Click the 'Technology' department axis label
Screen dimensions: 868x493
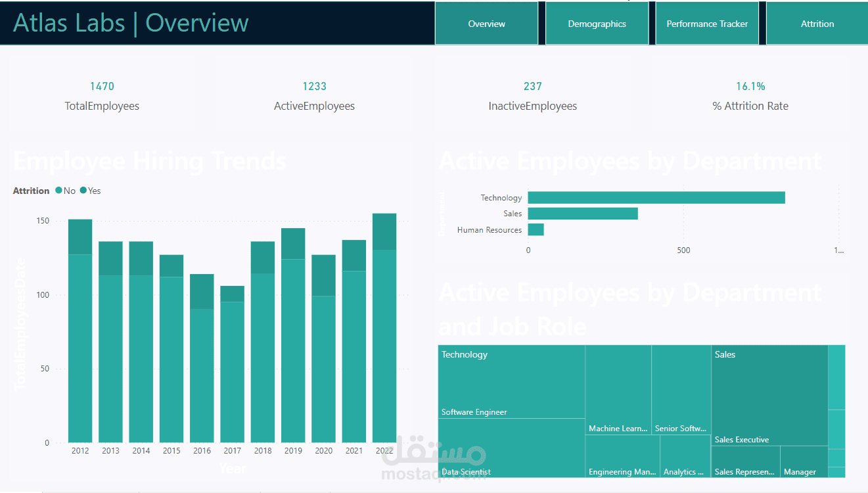pyautogui.click(x=501, y=198)
